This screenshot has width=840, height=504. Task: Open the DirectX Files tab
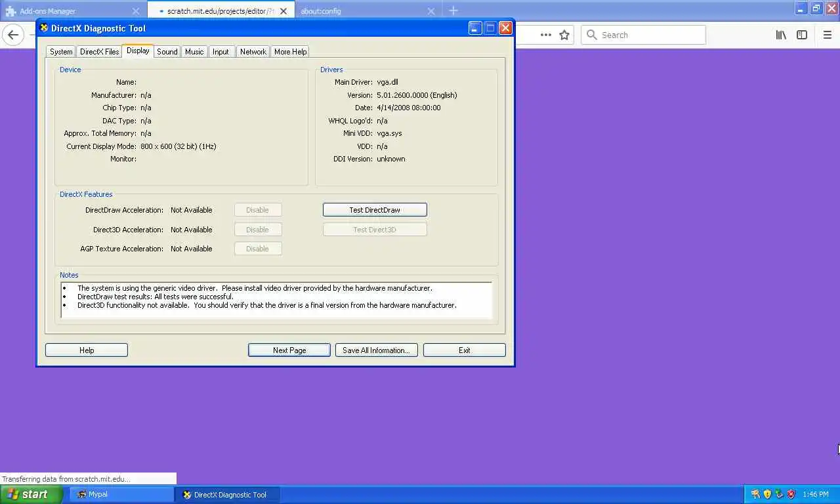pos(99,52)
